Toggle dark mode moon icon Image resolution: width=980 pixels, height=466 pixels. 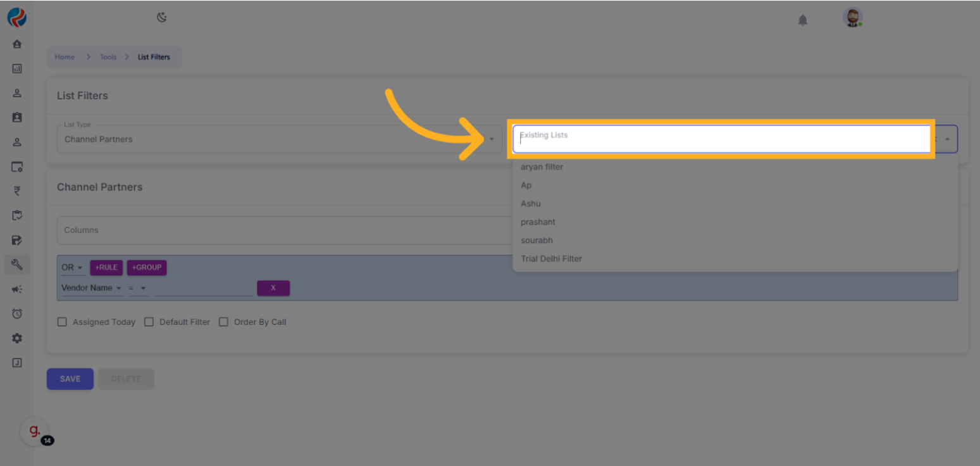[162, 17]
